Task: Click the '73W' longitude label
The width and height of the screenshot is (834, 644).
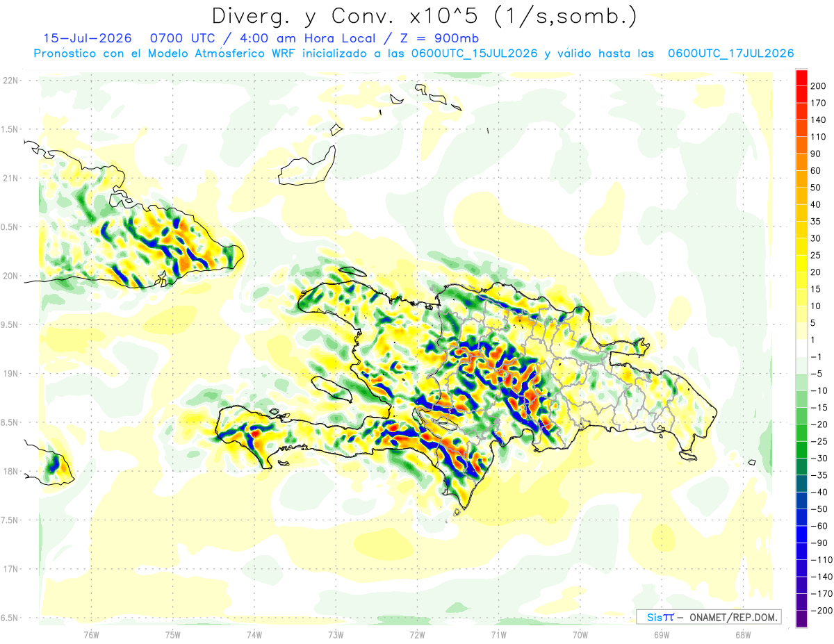Action: pyautogui.click(x=336, y=634)
